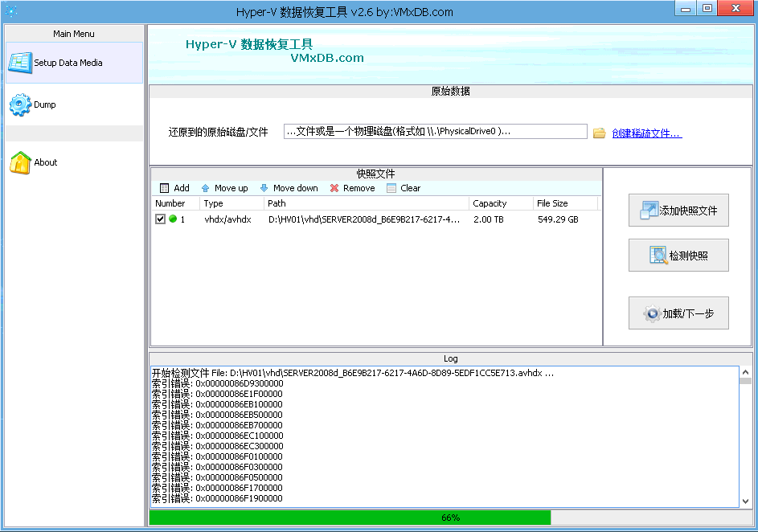
Task: Click the 快照文件 section header
Action: [375, 174]
